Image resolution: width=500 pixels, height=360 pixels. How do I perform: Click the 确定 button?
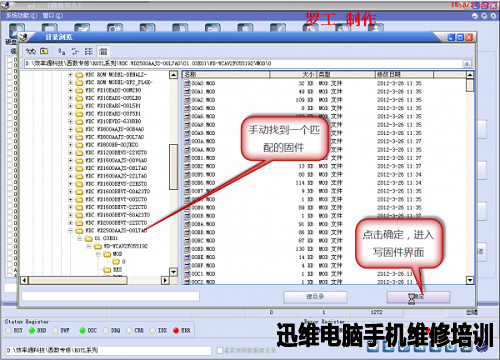click(418, 297)
